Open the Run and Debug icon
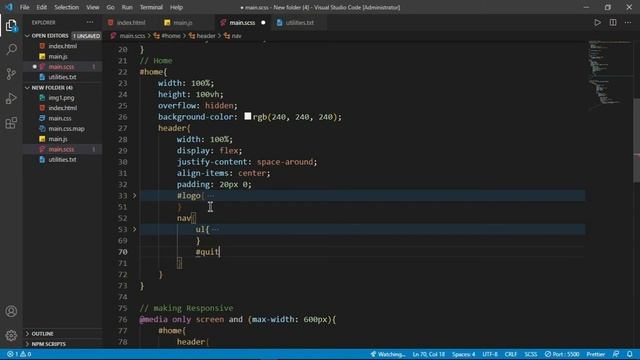640x360 pixels. (11, 98)
